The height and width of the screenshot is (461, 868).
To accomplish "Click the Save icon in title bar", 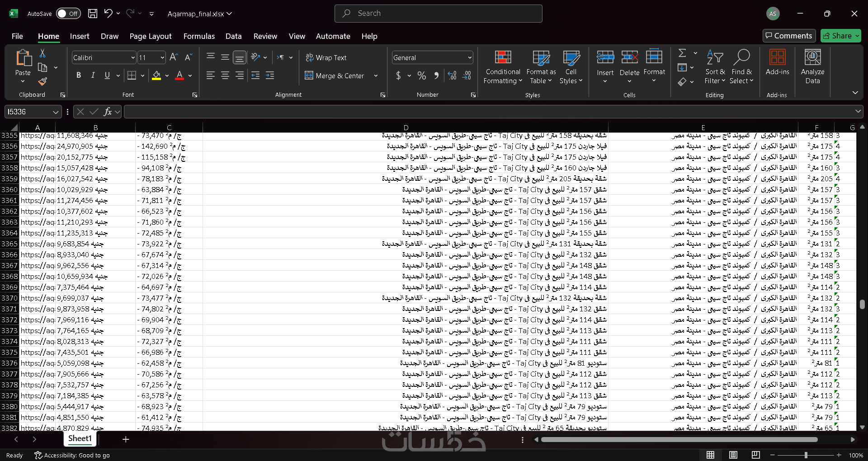I will [x=93, y=14].
